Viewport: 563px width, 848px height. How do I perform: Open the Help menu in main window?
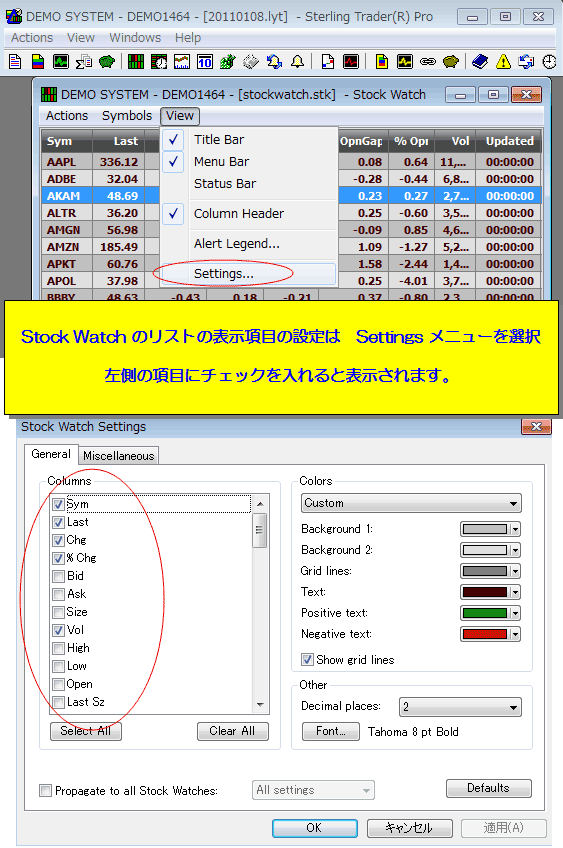[188, 38]
